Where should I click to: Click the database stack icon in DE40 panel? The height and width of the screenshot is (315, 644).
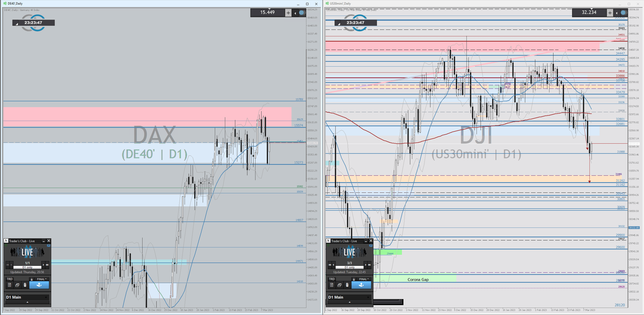[25, 285]
